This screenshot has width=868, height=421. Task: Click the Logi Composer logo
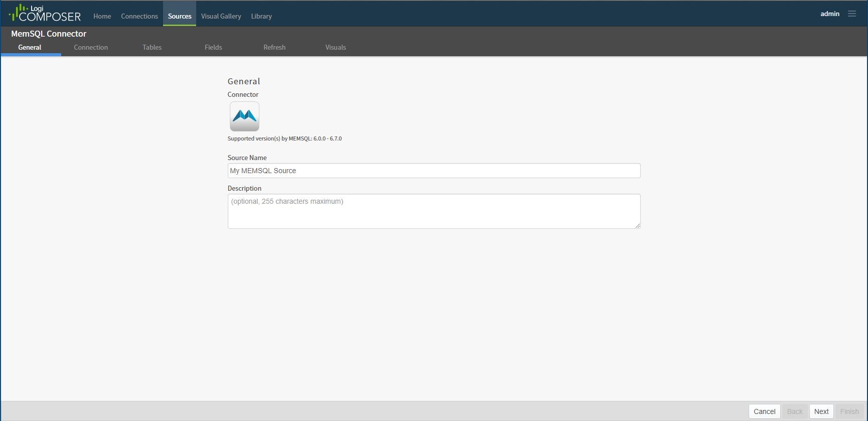click(x=45, y=13)
